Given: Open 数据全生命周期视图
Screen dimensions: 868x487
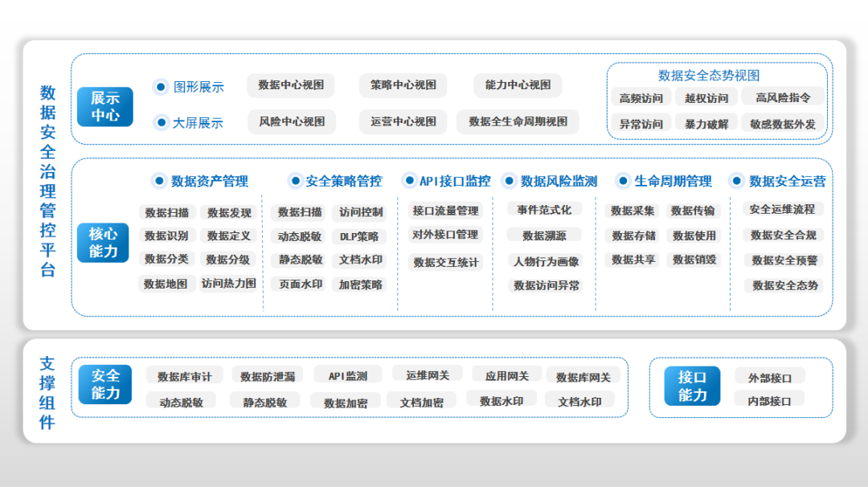Looking at the screenshot, I should pos(518,122).
